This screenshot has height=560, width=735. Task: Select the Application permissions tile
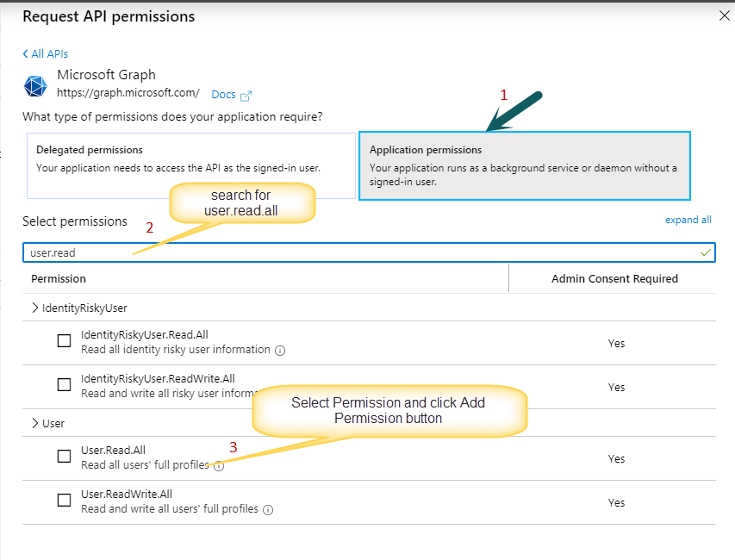(x=525, y=166)
